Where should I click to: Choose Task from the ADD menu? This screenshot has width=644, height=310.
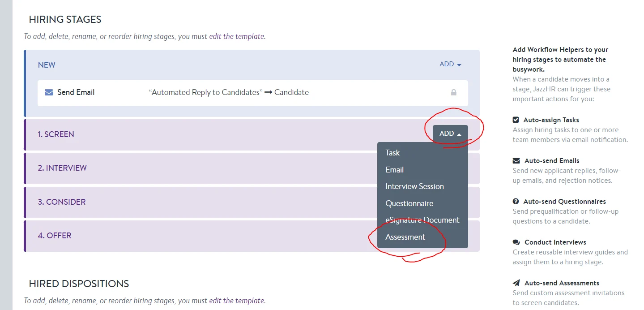(x=422, y=153)
